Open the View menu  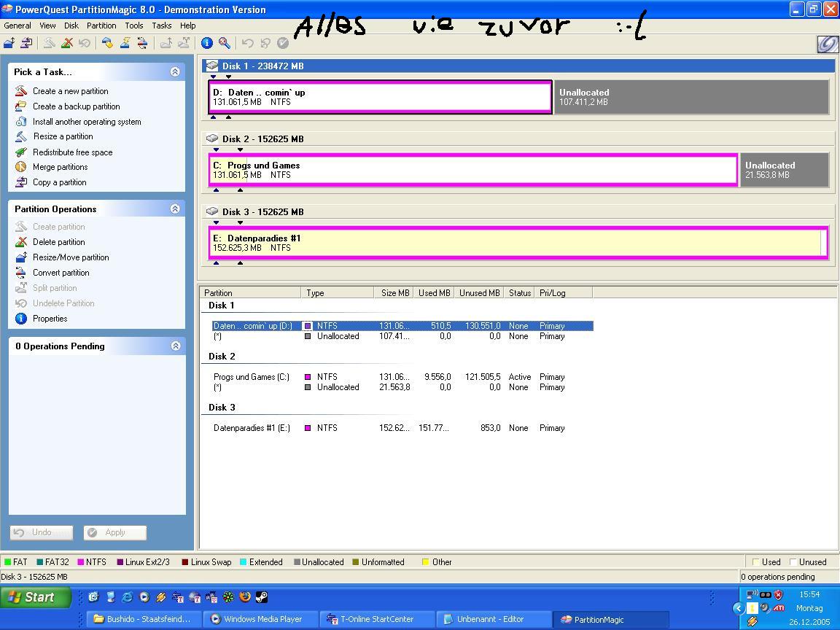[47, 26]
